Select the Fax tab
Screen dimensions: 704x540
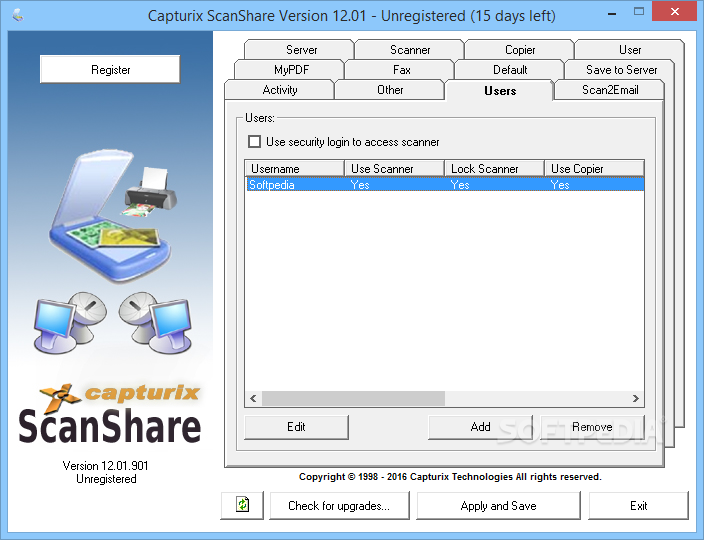coord(401,70)
